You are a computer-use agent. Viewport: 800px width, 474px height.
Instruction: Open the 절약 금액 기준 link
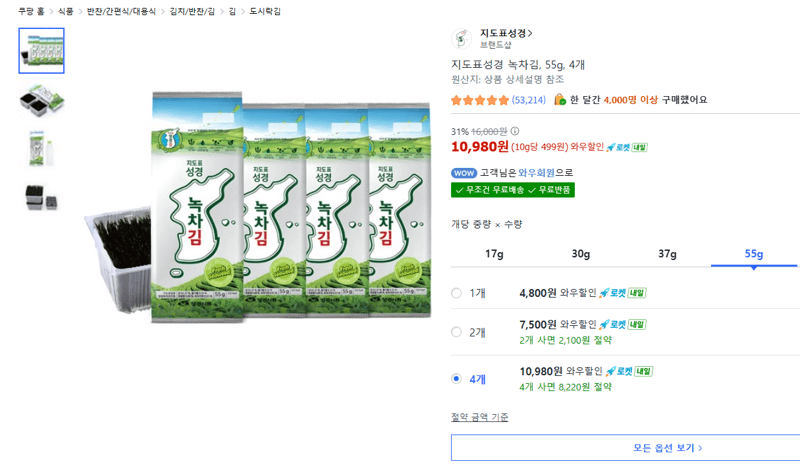tap(480, 417)
